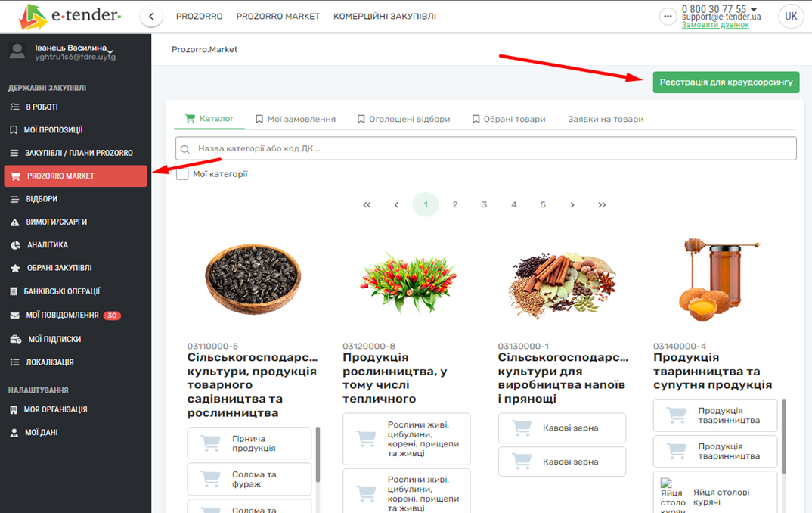812x513 pixels.
Task: Click the ОБРАНІ ЗАКУПІВЛІ star icon
Action: point(16,269)
